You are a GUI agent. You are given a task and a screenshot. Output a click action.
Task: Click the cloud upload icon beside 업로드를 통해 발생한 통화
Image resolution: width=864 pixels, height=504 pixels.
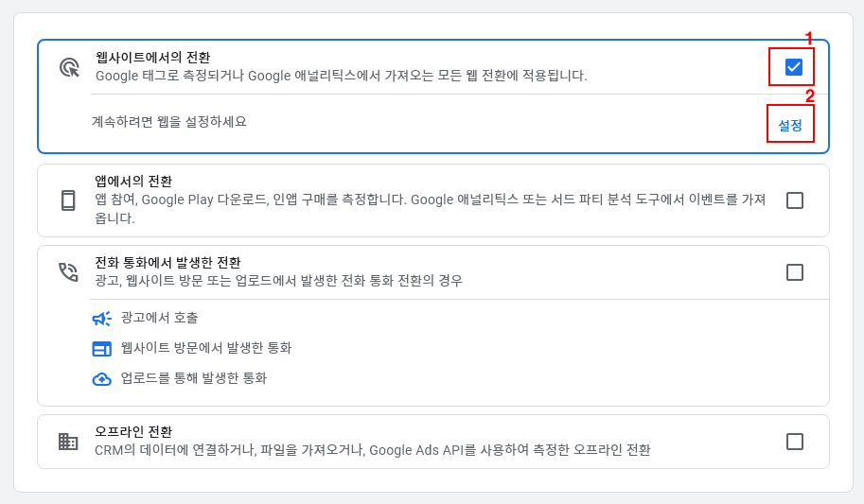[x=101, y=379]
